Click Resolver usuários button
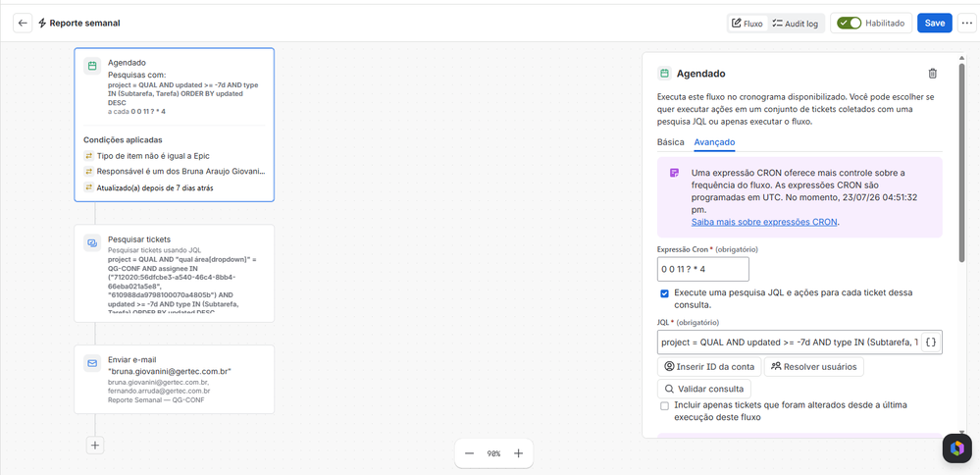The image size is (980, 475). pos(814,366)
